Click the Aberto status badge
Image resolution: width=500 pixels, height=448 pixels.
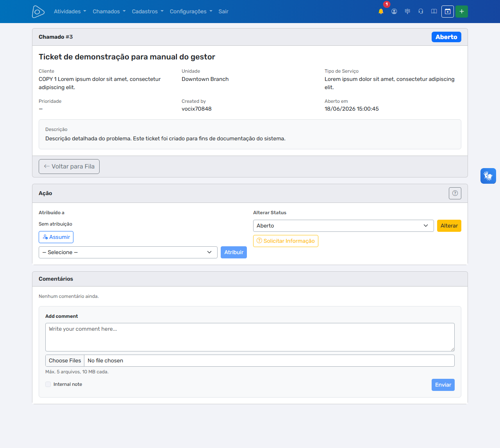[x=446, y=37]
